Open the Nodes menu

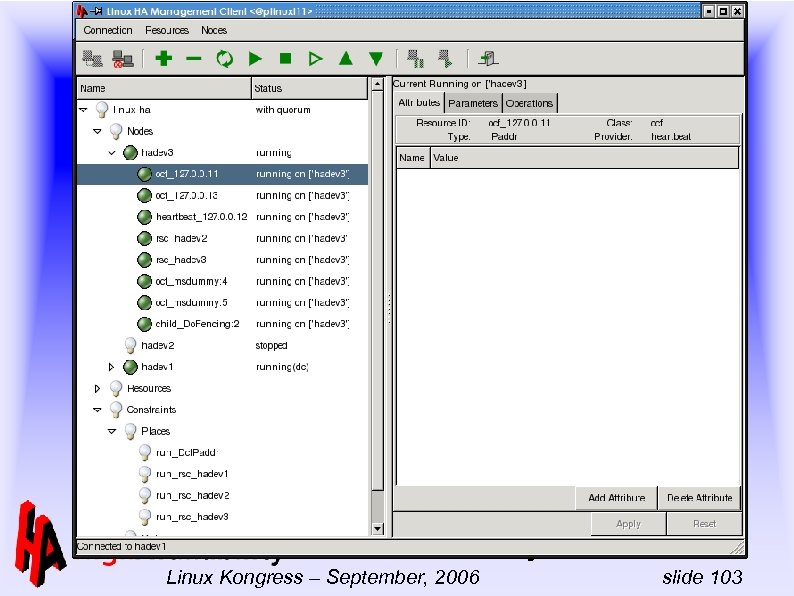214,30
